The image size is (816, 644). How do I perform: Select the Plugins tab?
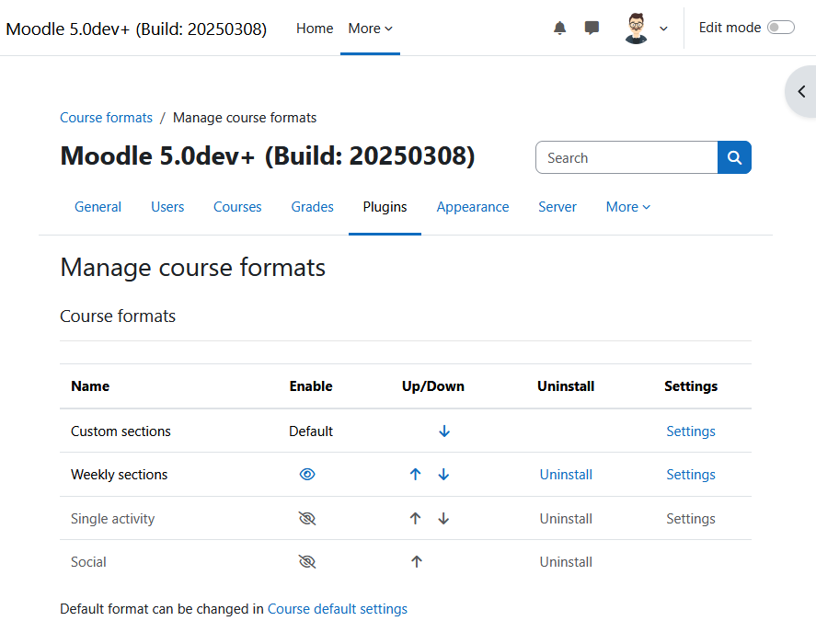[x=385, y=207]
